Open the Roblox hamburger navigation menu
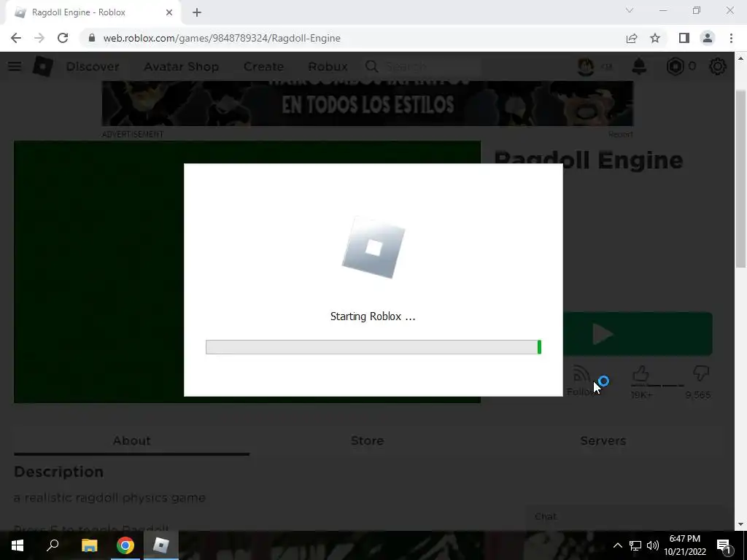Image resolution: width=747 pixels, height=560 pixels. coord(15,66)
